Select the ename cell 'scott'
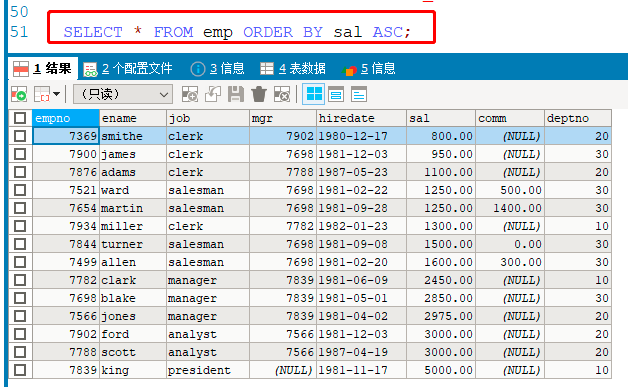628x387 pixels. (133, 352)
